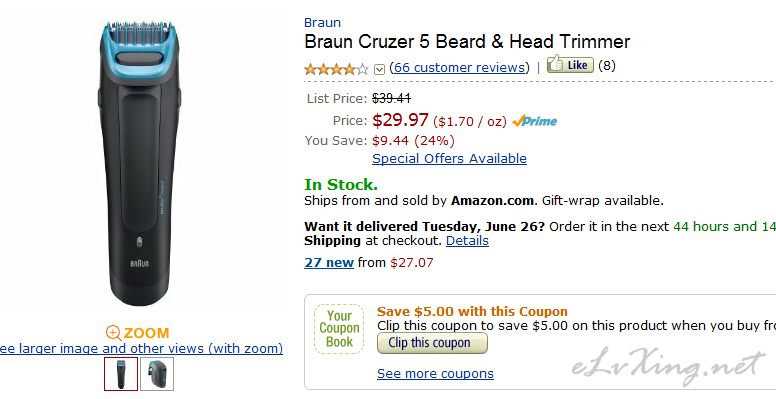The height and width of the screenshot is (399, 776).
Task: Click the Your Coupon Book badge
Action: coord(339,329)
